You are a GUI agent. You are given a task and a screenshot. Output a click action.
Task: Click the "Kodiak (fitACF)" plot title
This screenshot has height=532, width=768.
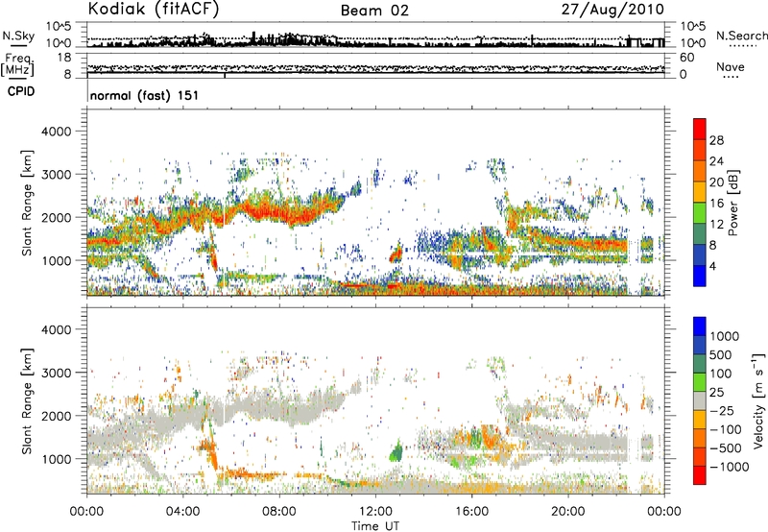coord(153,9)
